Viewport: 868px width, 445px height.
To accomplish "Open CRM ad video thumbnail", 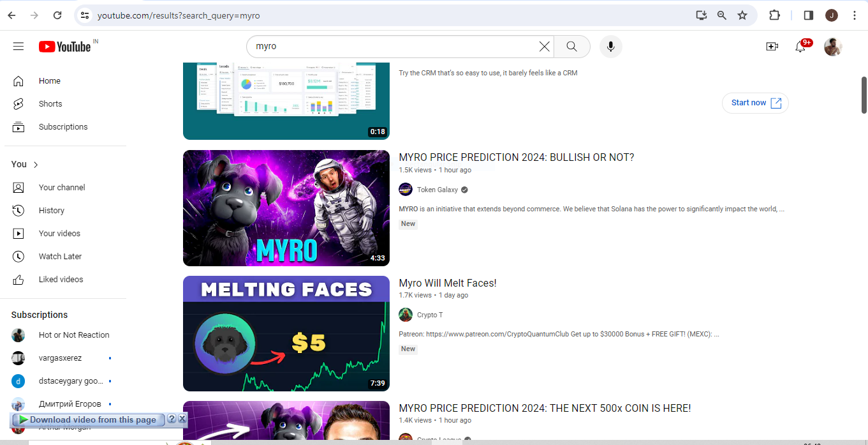I will point(286,101).
